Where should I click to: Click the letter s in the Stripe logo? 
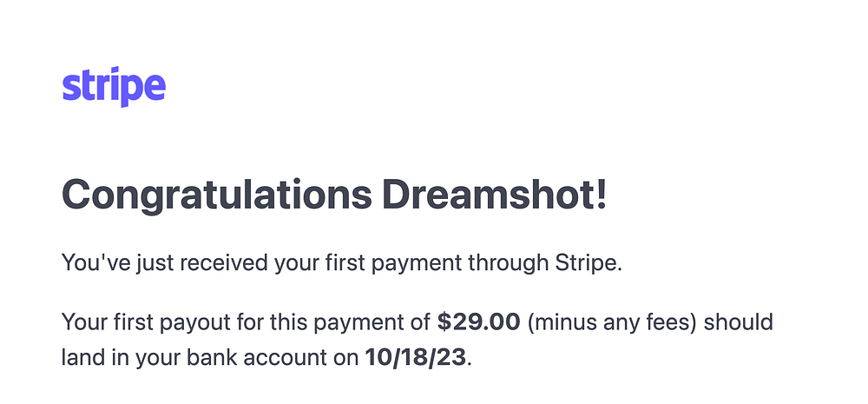69,90
